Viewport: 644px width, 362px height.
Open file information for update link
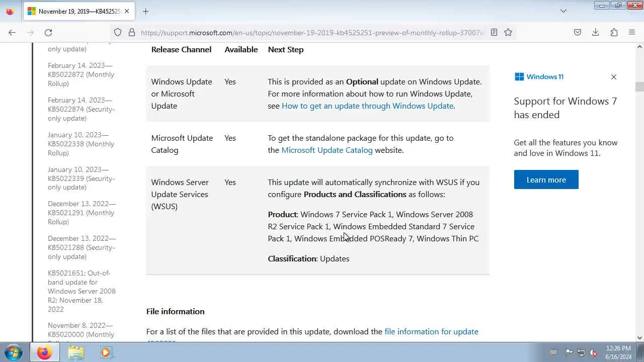point(431,331)
